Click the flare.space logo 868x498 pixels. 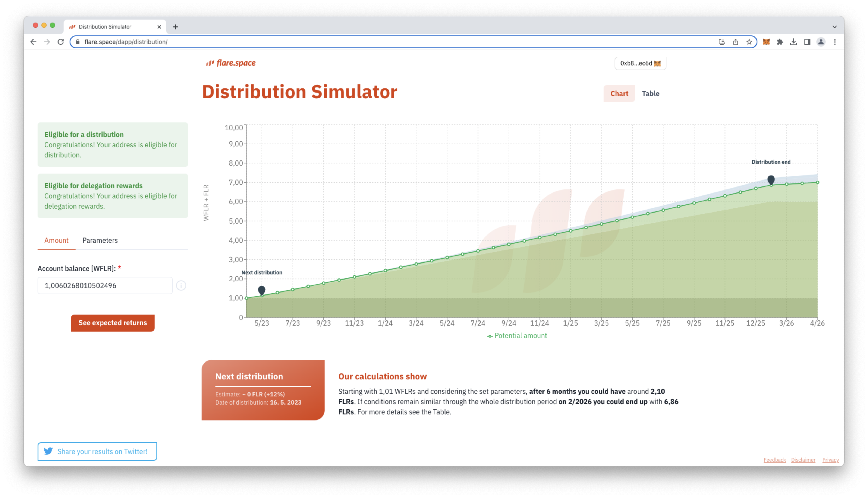click(x=231, y=63)
